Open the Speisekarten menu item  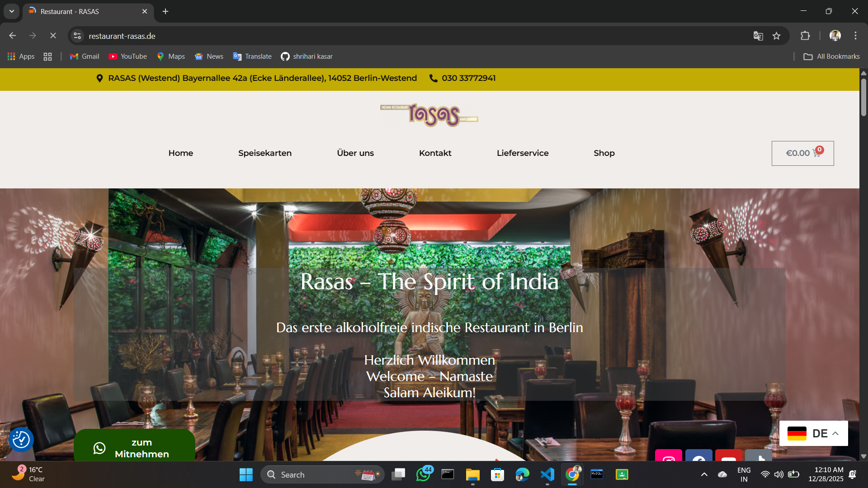tap(265, 153)
